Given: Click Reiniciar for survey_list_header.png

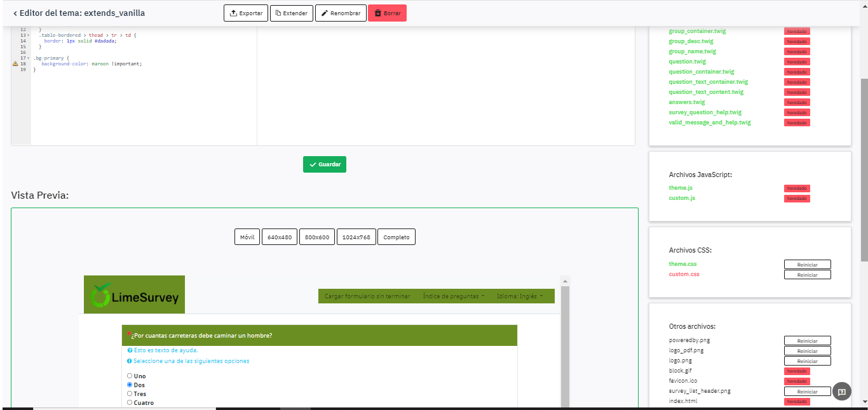Looking at the screenshot, I should (807, 392).
